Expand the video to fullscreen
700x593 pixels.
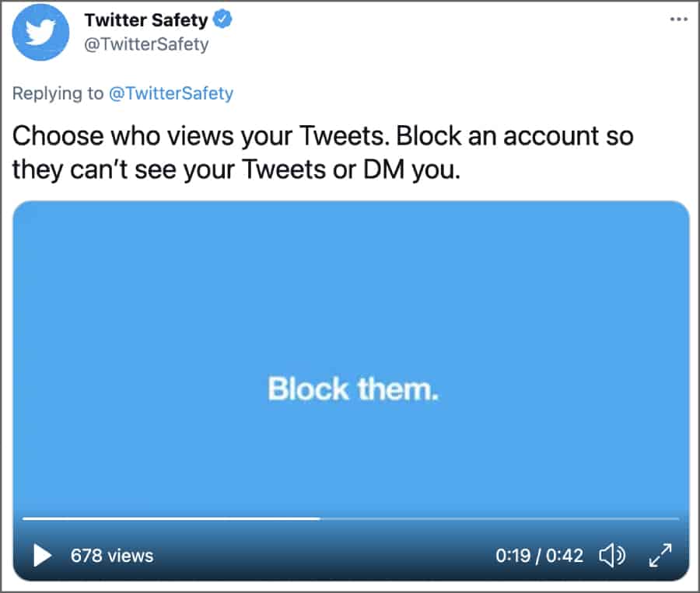(x=660, y=555)
